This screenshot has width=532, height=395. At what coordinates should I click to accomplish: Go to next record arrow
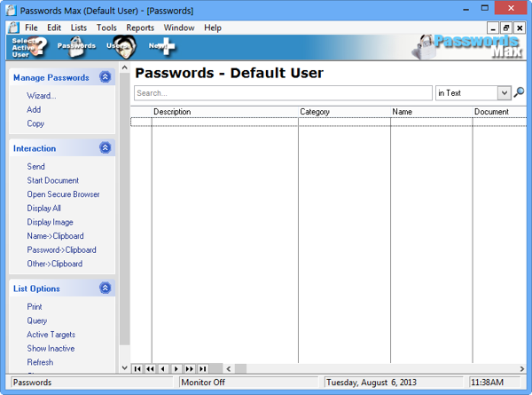point(176,368)
